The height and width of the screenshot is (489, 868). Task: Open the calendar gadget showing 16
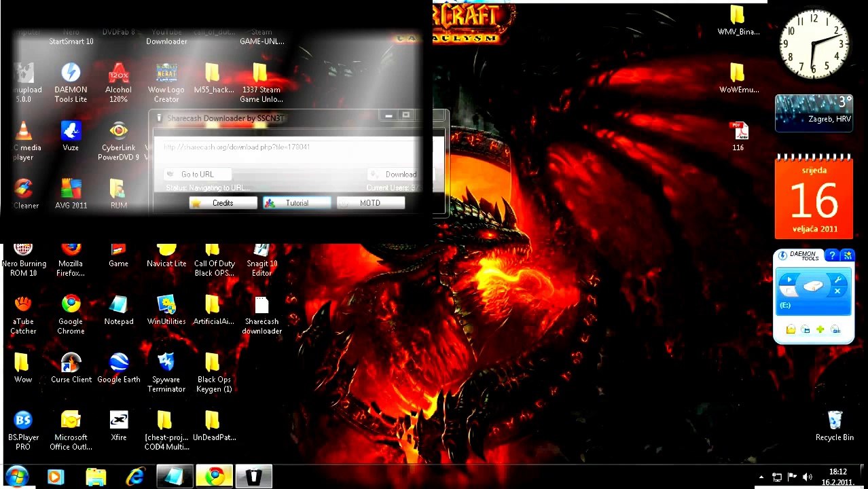point(814,197)
